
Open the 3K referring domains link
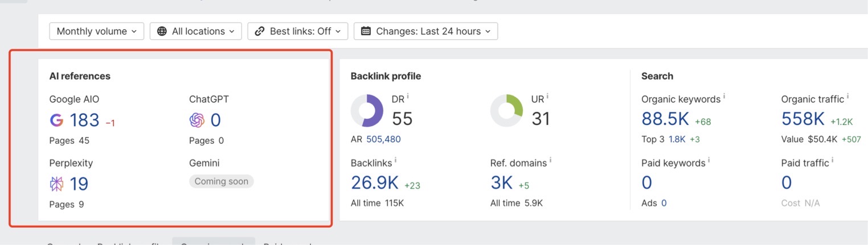(x=501, y=183)
